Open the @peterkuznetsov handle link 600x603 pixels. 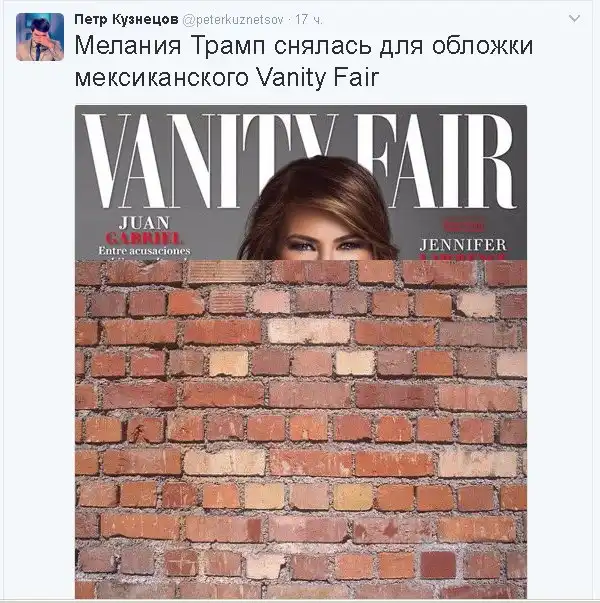click(233, 20)
